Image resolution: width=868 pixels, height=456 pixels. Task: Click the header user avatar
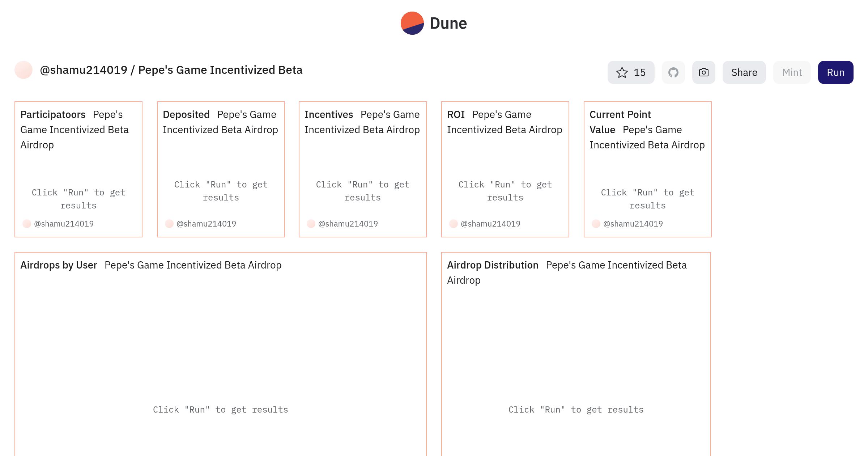[x=24, y=70]
